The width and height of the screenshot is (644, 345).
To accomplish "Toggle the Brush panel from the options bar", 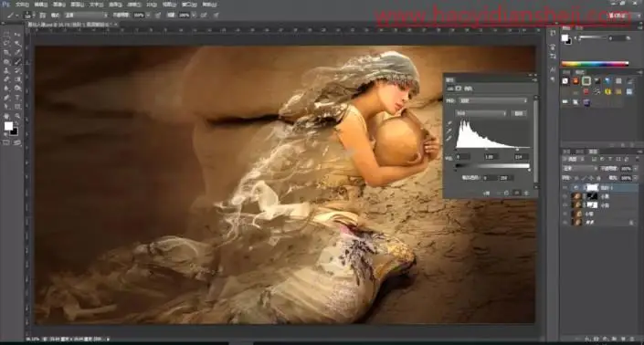I will 42,16.
